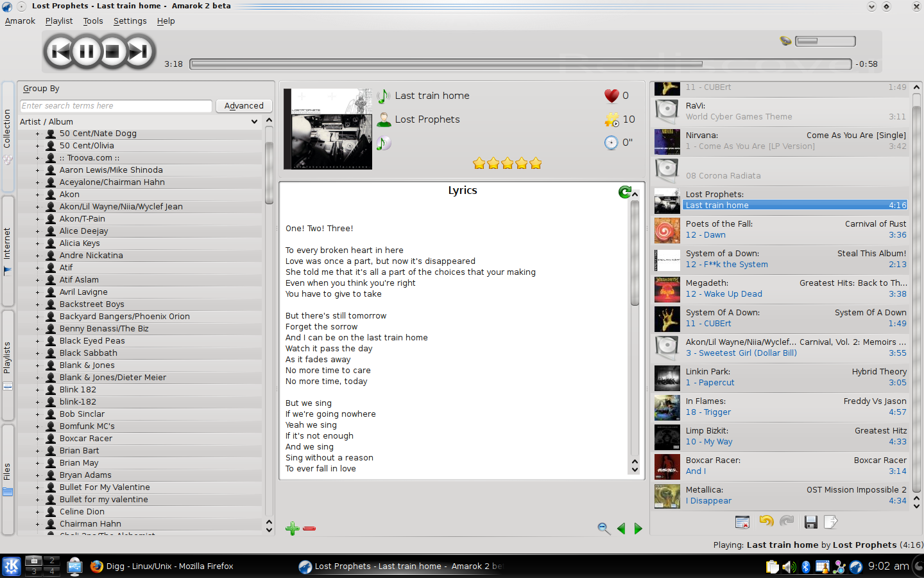This screenshot has height=578, width=924.
Task: Remove an applet with the red minus
Action: click(309, 529)
